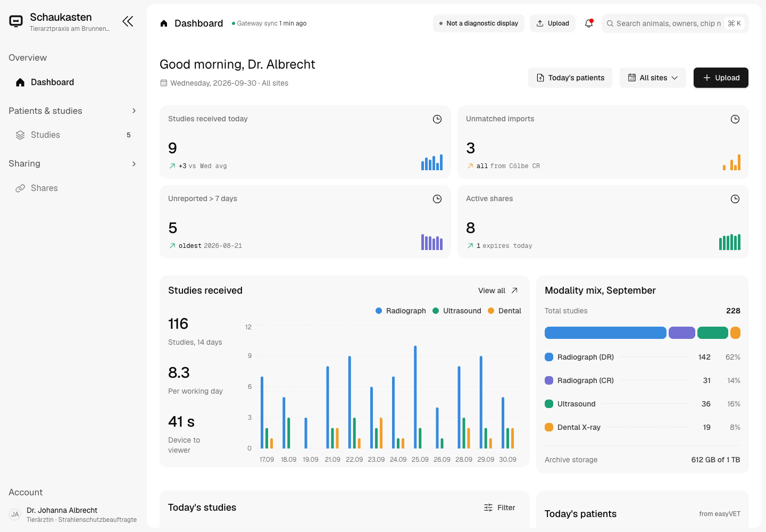Open the All sites dropdown
Image resolution: width=766 pixels, height=532 pixels.
[653, 78]
